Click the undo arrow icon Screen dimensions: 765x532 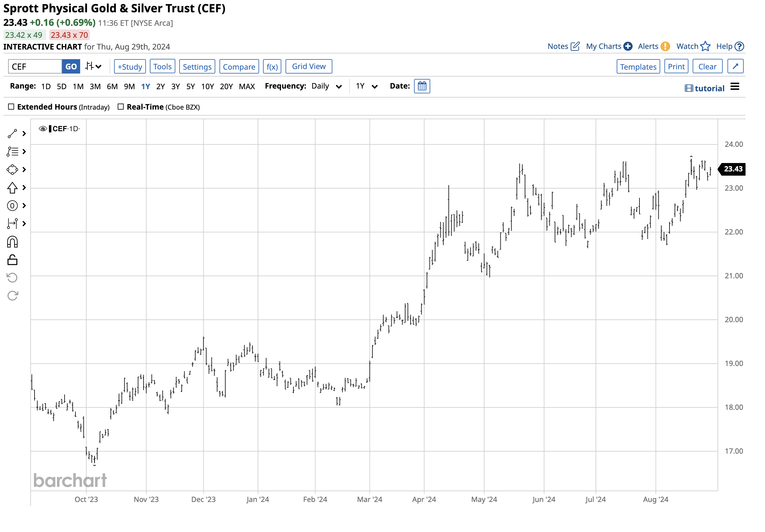tap(12, 277)
